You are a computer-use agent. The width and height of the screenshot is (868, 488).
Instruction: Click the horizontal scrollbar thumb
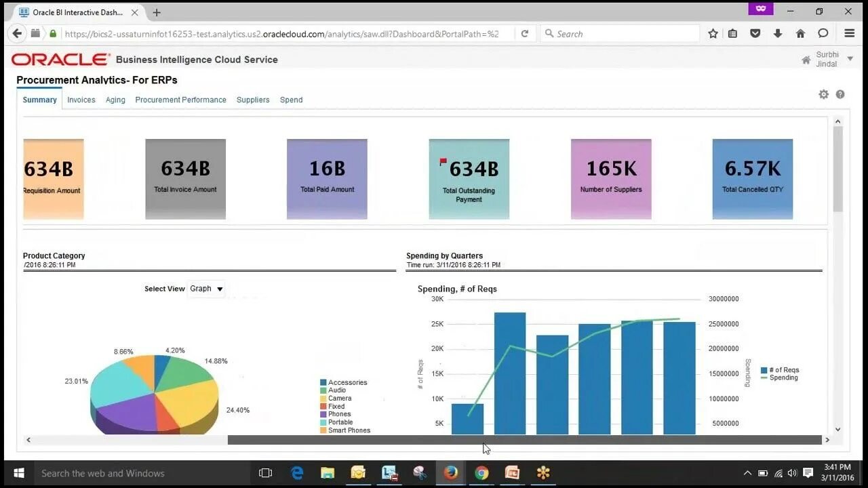[524, 440]
